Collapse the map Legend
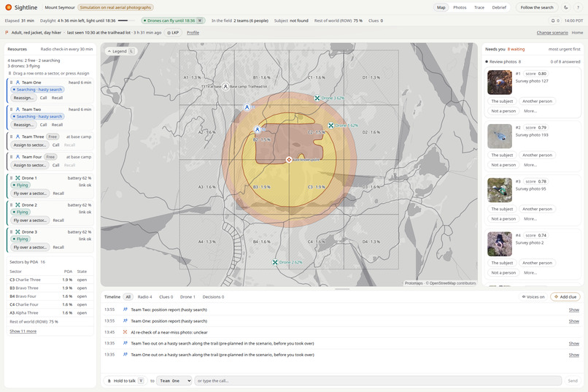Image resolution: width=588 pixels, height=392 pixels. click(x=121, y=51)
